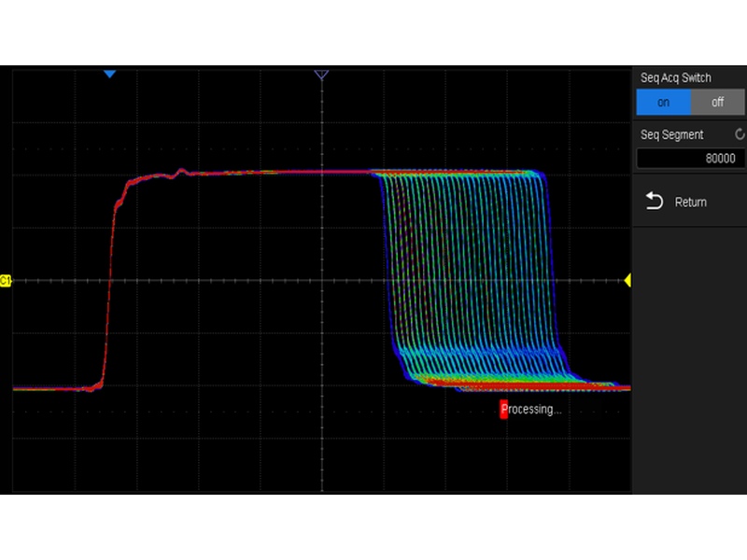Screen dimensions: 747x560
Task: Click the blue trigger delay marker triangle
Action: click(x=109, y=74)
